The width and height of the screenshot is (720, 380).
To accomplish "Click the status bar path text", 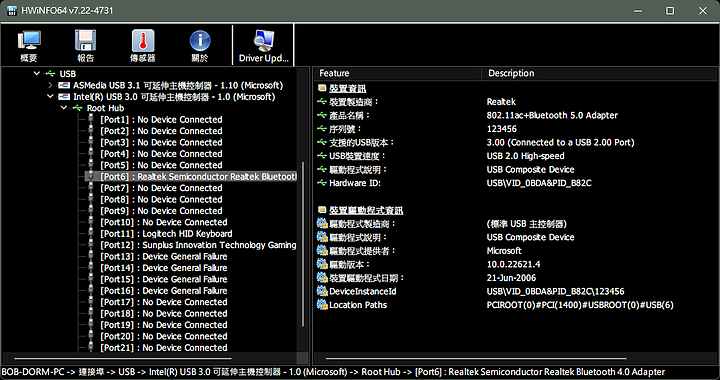I will pos(333,372).
